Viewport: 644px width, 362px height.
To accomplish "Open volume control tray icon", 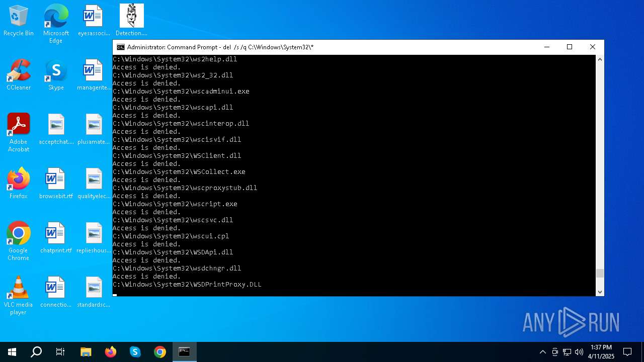I will point(579,352).
